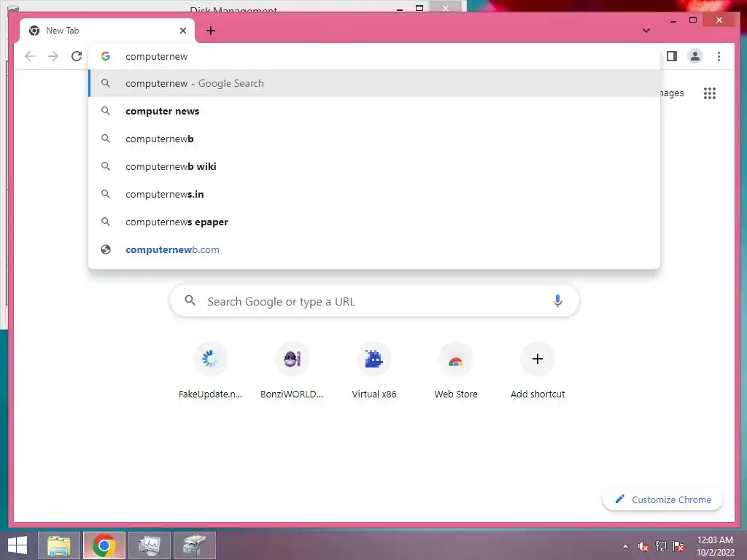Viewport: 747px width, 560px height.
Task: Click the Chrome forward arrow button
Action: [53, 56]
